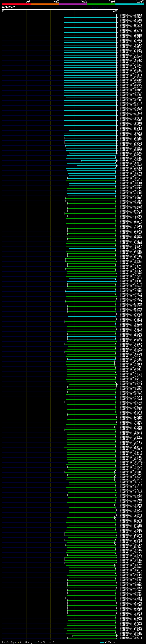Click the UniRef100_A9PII3 label
Image resolution: width=146 pixels, height=644 pixels.
tap(131, 118)
